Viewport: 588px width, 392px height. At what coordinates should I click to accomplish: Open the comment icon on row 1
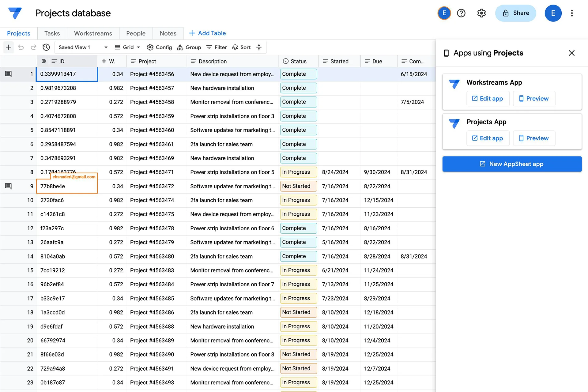[x=9, y=74]
